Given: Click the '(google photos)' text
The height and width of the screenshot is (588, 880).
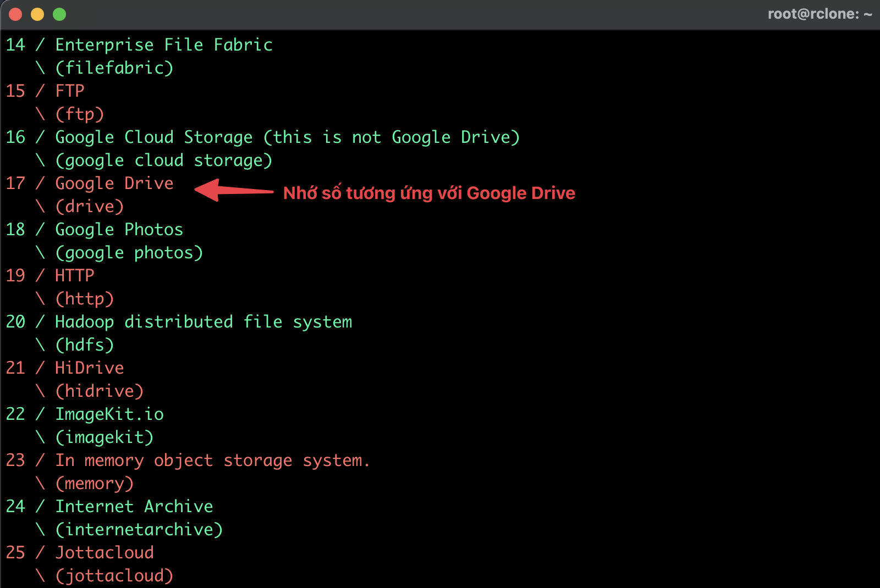Looking at the screenshot, I should 129,253.
